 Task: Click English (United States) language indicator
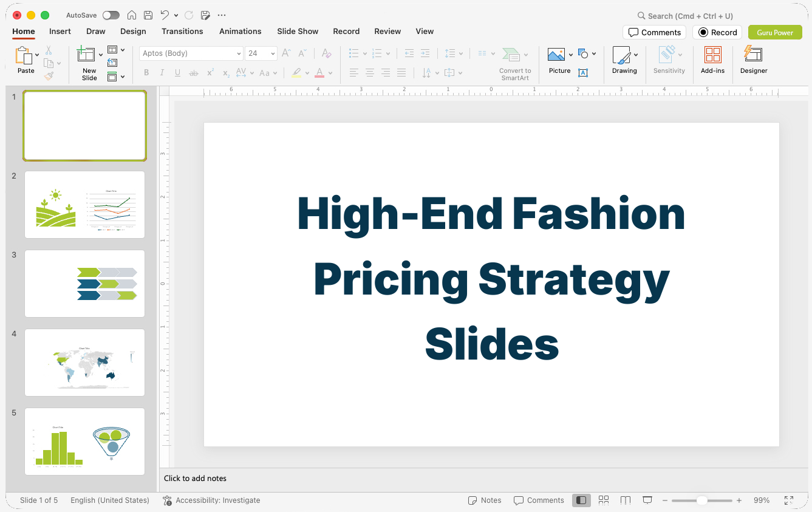point(110,500)
